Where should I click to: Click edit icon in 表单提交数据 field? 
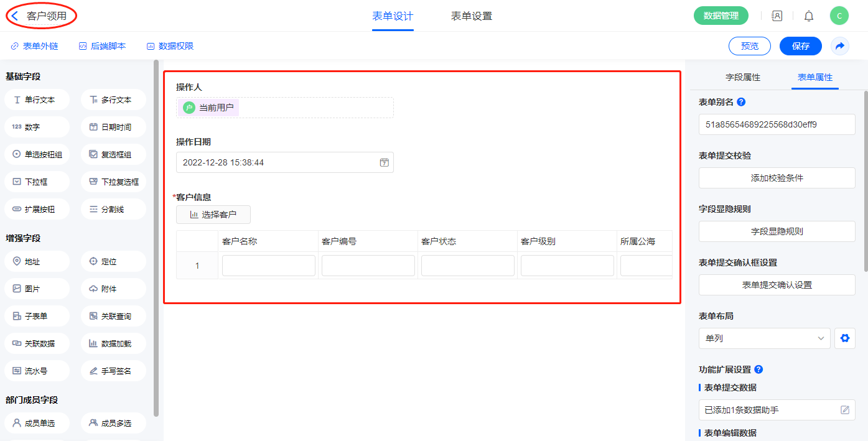845,410
